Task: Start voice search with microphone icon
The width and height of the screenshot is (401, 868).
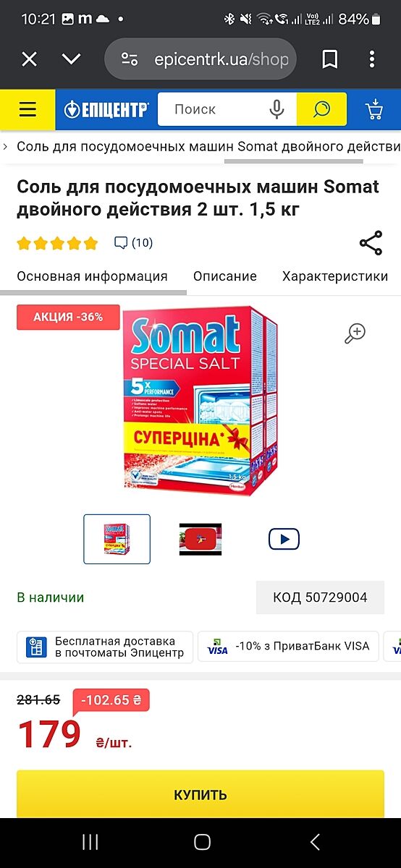Action: point(277,110)
